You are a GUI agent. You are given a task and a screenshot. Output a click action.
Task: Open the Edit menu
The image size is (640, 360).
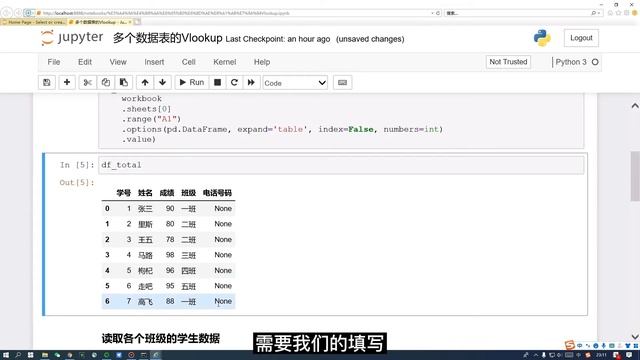tap(84, 62)
